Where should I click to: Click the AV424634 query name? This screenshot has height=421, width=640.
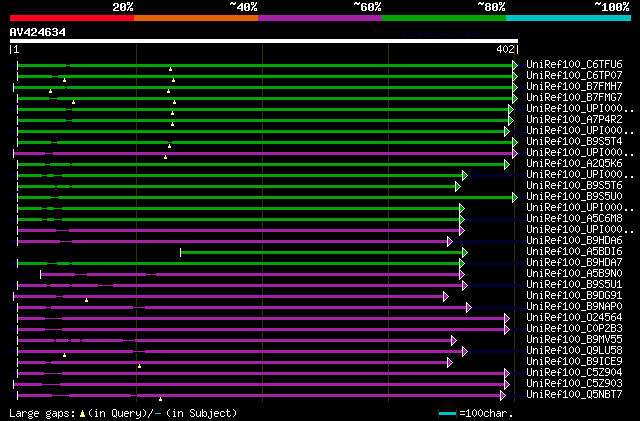coord(38,32)
